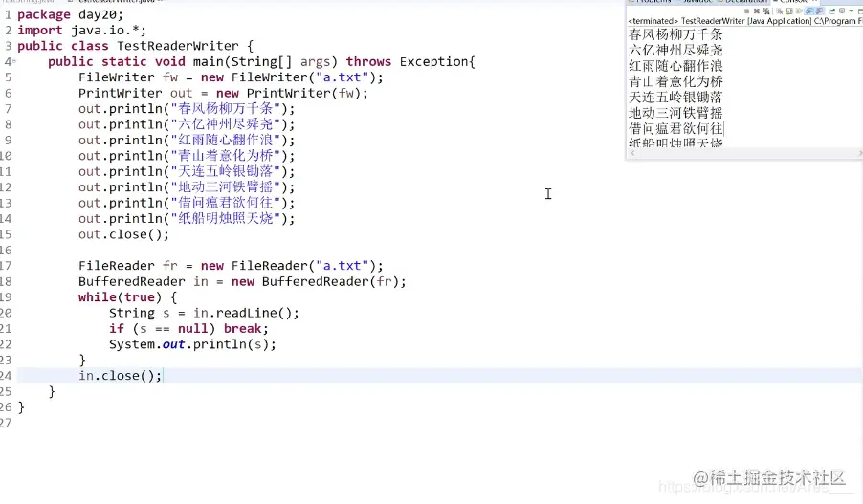Toggle show console when standard error changes
The width and height of the screenshot is (863, 504).
pos(819,11)
